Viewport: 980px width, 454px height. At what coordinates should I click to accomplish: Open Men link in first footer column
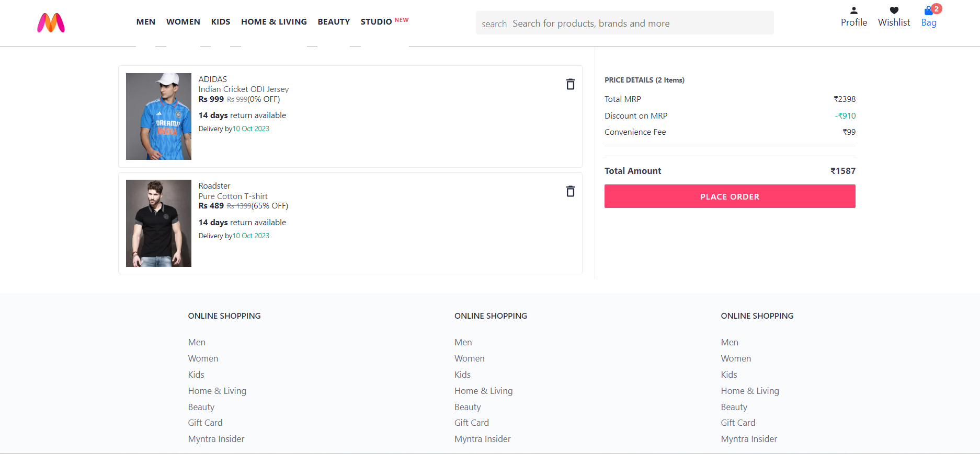[x=197, y=342]
